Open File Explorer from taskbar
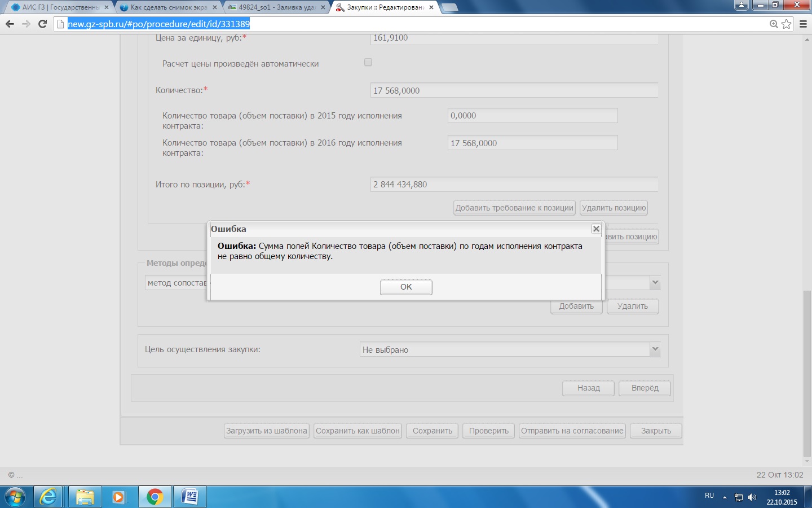This screenshot has width=812, height=508. point(85,497)
